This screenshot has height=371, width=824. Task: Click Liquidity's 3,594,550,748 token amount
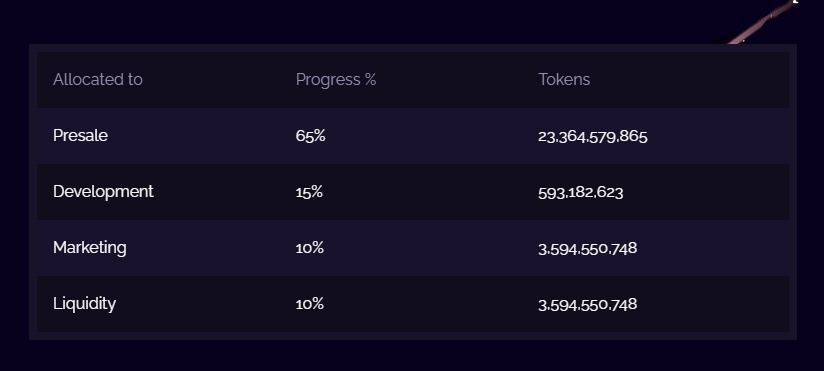click(588, 305)
